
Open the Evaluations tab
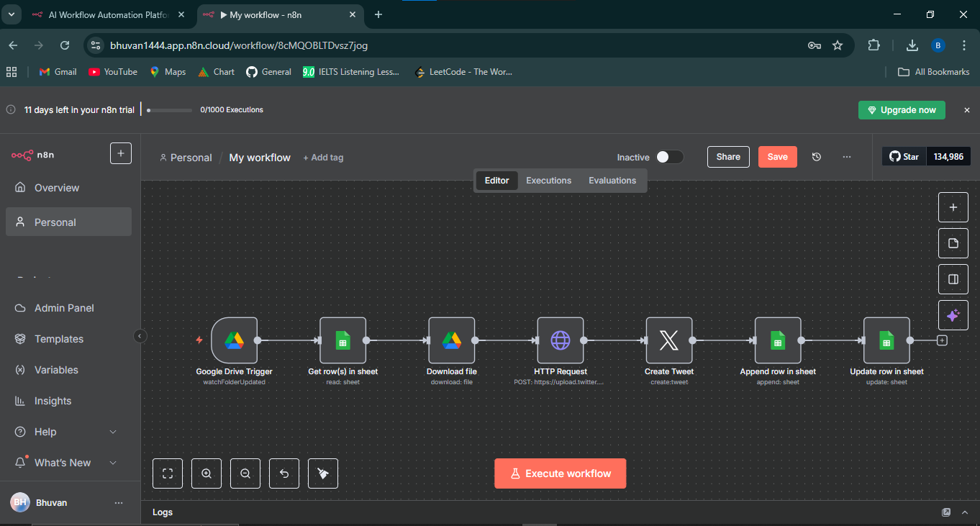[x=612, y=181]
